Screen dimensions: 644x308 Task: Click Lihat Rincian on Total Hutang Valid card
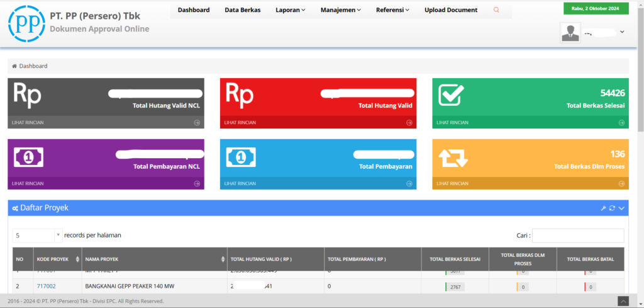240,123
